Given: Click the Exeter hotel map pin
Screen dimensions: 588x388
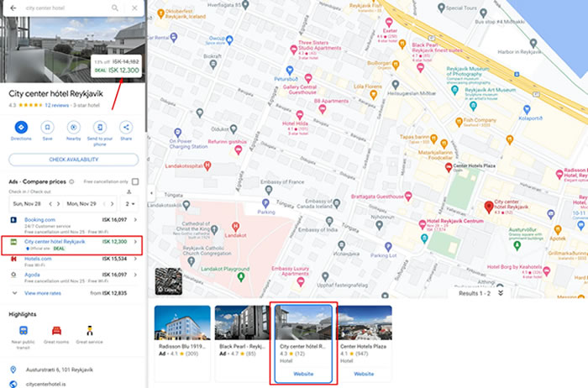Looking at the screenshot, I should click(389, 23).
